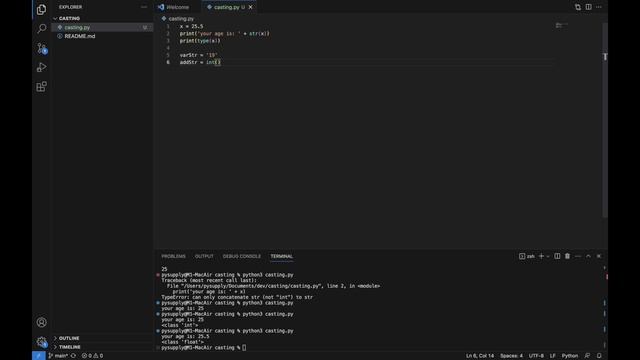Screen dimensions: 640x360
Task: Change end of line sequence LF
Action: point(553,356)
